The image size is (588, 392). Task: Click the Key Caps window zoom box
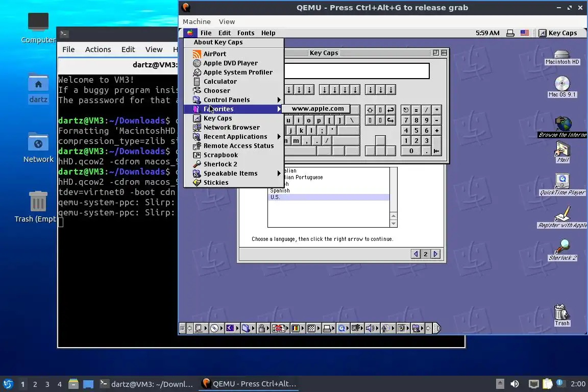436,53
